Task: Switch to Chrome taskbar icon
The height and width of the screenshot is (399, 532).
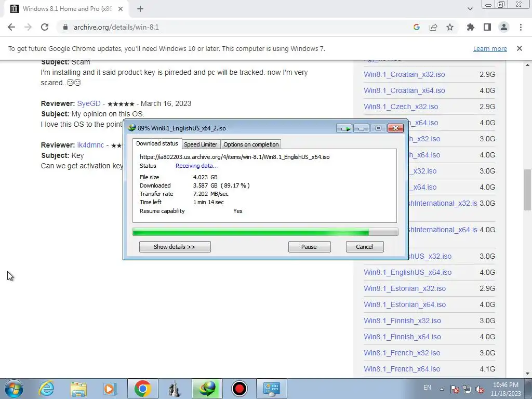Action: click(x=142, y=389)
